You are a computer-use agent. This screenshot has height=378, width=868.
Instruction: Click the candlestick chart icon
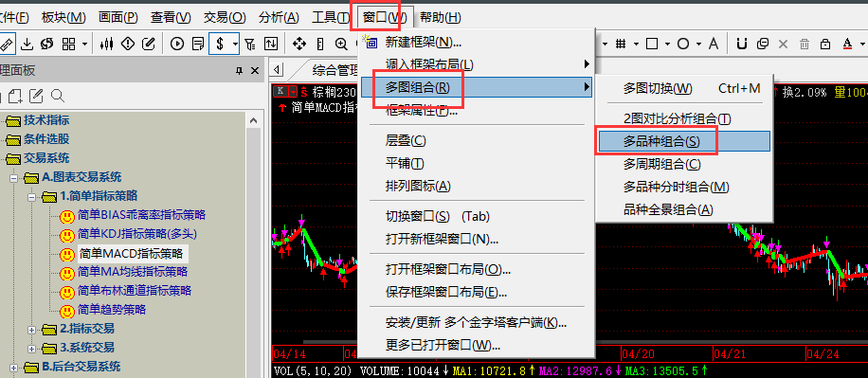108,44
